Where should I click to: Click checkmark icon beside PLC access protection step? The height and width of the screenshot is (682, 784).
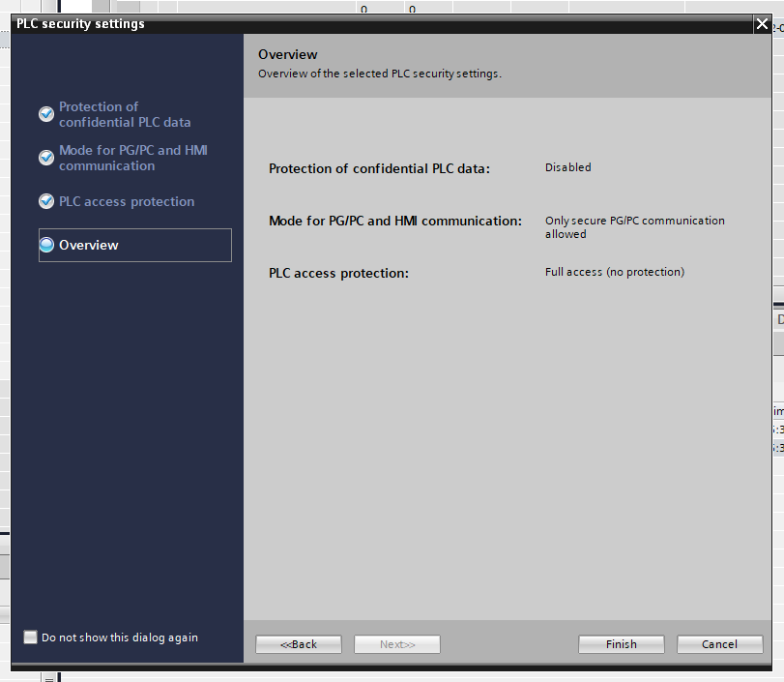[46, 201]
